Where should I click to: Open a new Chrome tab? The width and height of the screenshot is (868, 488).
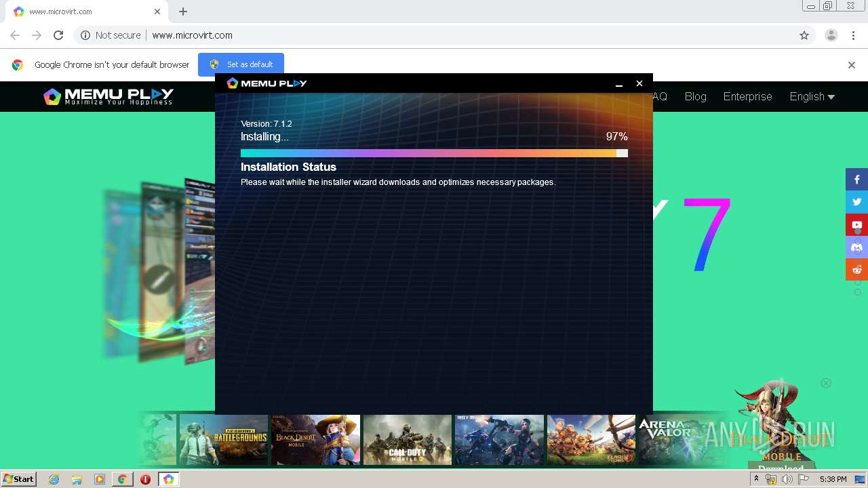click(183, 12)
